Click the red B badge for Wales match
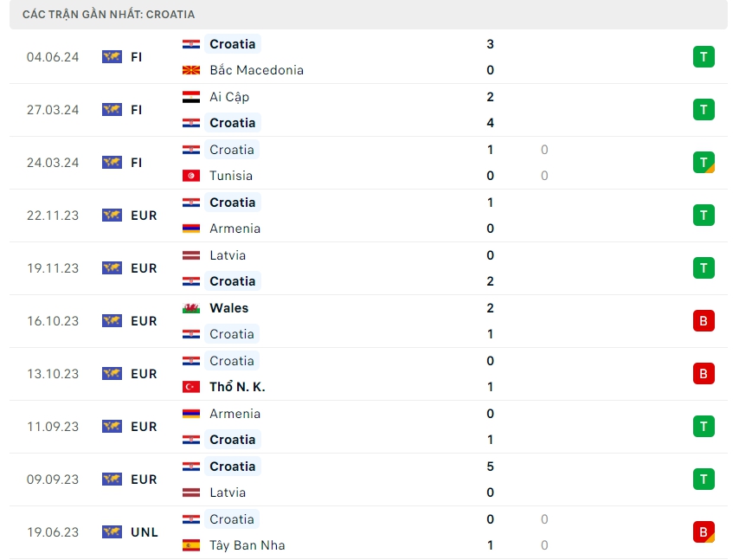This screenshot has width=739, height=560. coord(704,321)
